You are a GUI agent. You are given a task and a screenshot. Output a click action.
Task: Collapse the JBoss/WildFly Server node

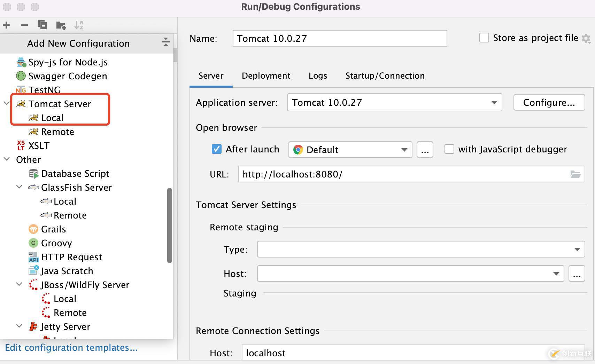20,284
